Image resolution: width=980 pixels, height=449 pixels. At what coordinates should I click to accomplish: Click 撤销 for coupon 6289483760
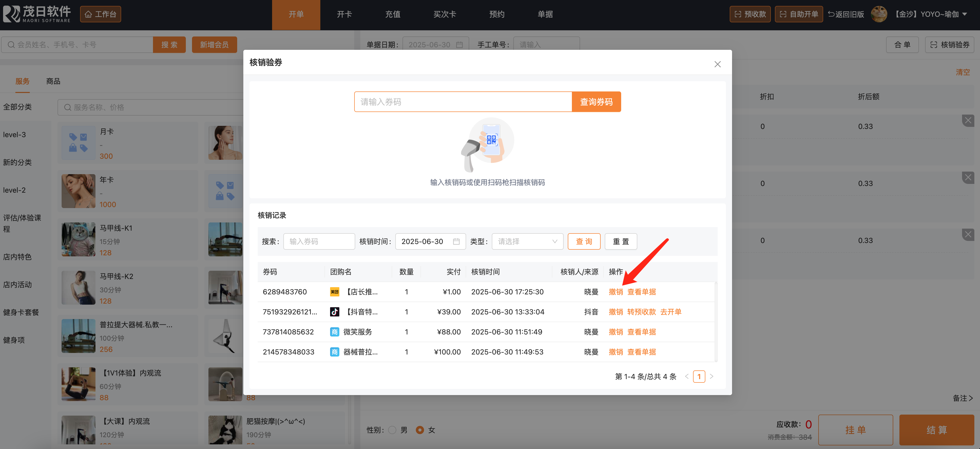(616, 292)
